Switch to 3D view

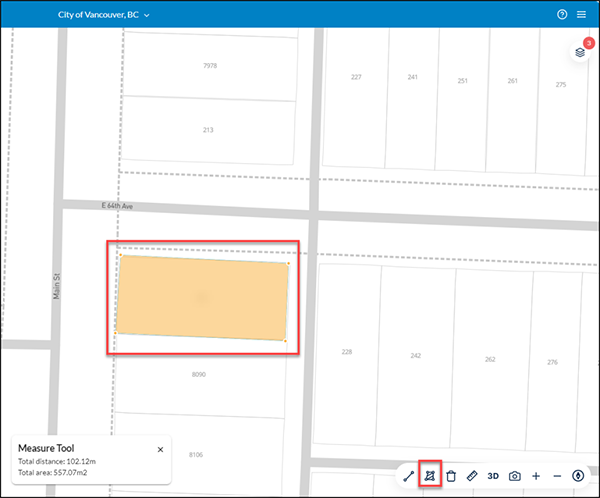click(x=493, y=476)
